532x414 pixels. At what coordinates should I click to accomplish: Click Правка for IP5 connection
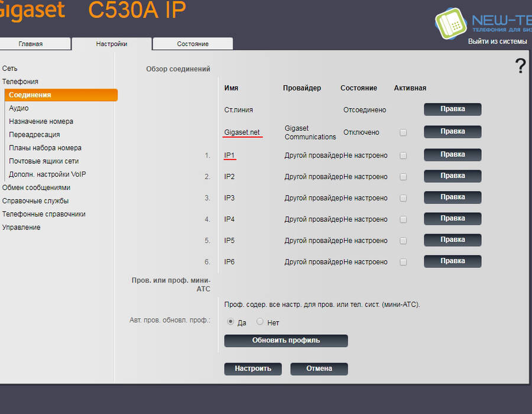[x=453, y=240]
